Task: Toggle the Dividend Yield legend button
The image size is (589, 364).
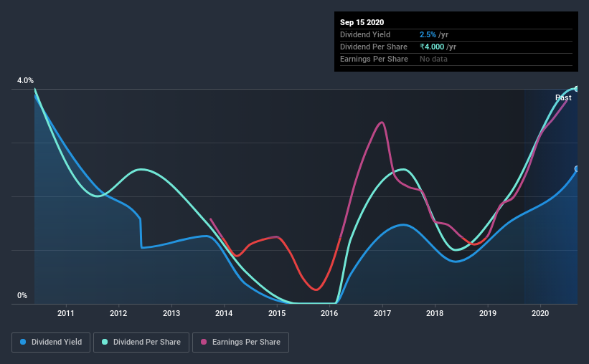Action: coord(51,343)
